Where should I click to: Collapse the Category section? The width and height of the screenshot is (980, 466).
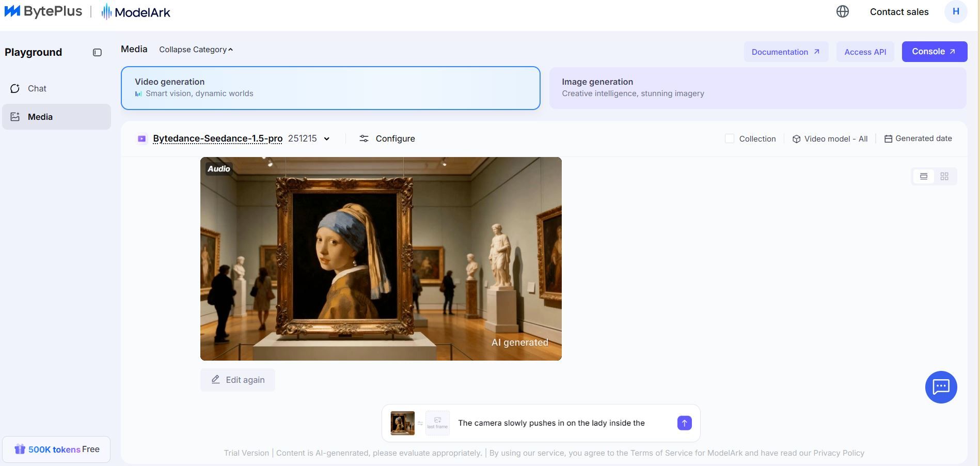196,50
